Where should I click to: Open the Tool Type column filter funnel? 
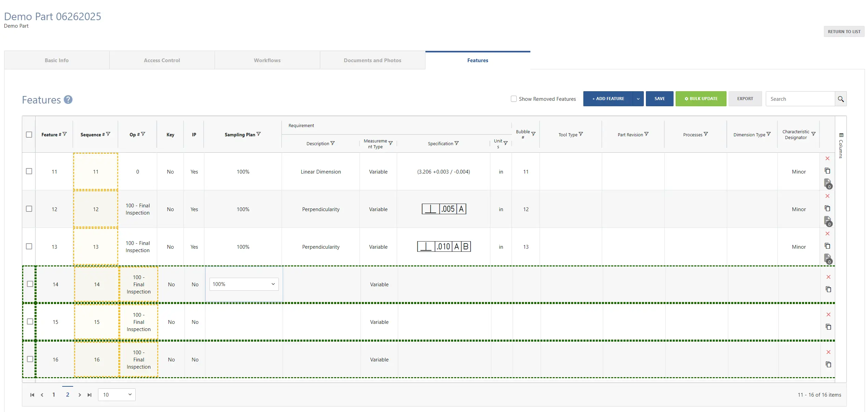tap(581, 134)
